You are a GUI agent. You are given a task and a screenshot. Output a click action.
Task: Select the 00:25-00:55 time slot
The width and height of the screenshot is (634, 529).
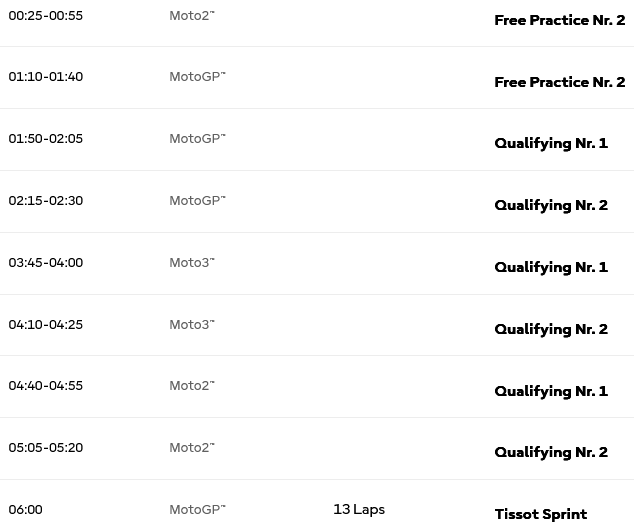[46, 16]
